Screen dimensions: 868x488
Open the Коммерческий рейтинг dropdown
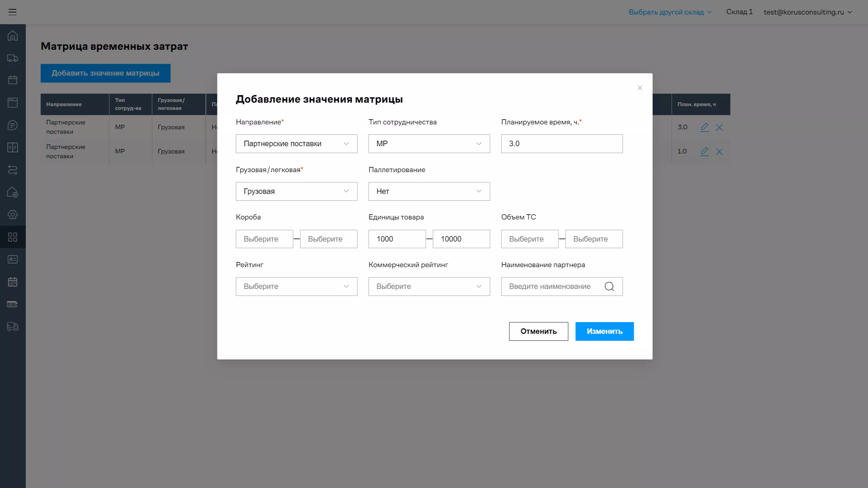point(429,287)
